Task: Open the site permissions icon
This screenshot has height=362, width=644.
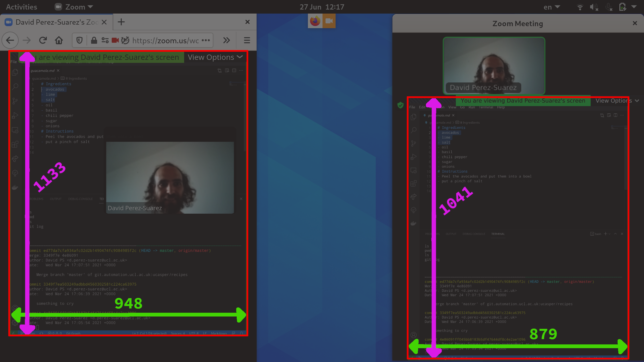Action: pos(105,40)
